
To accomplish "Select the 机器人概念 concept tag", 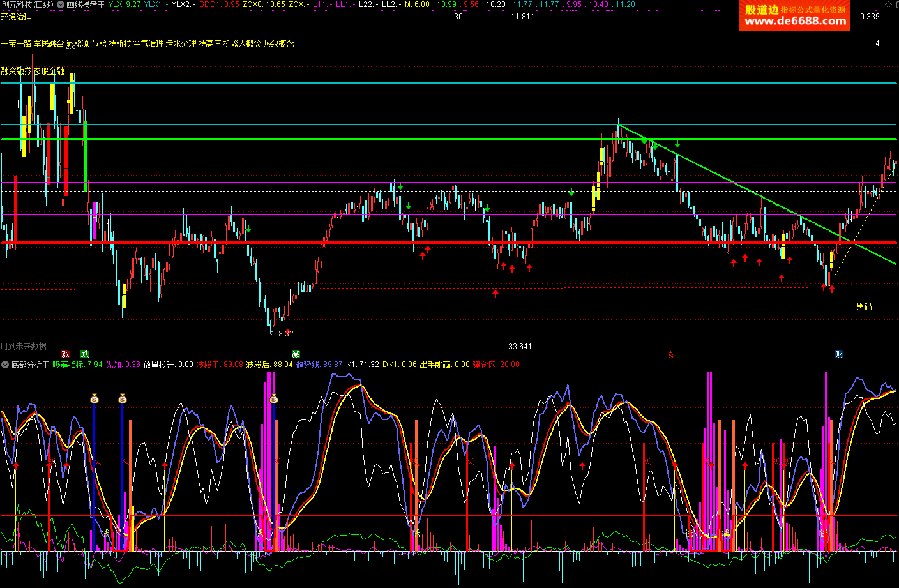I will coord(242,43).
